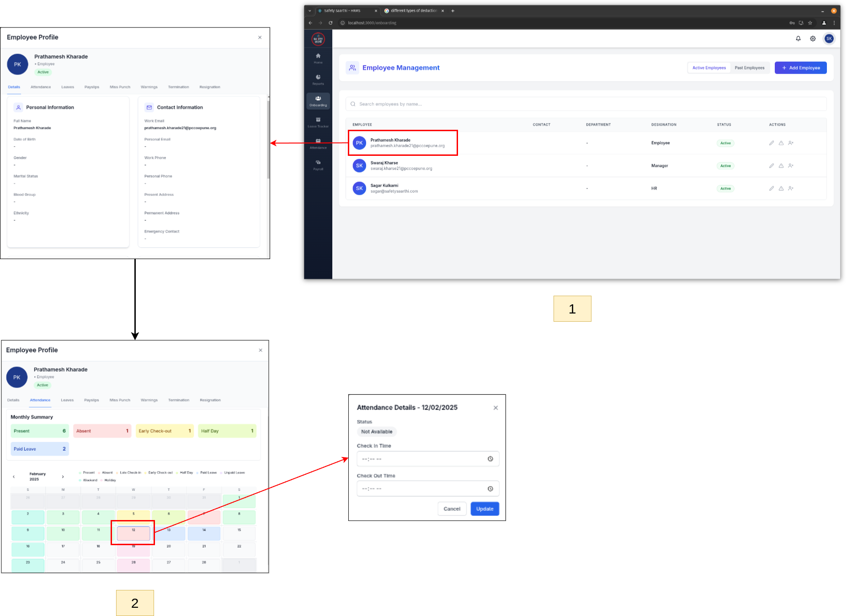Click warning triangle icon for Sagar Kulkarni

point(781,188)
